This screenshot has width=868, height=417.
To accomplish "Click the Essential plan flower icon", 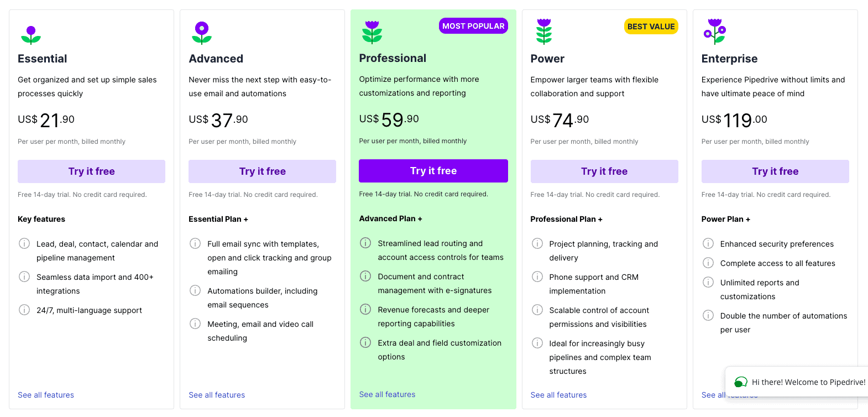I will [x=31, y=34].
